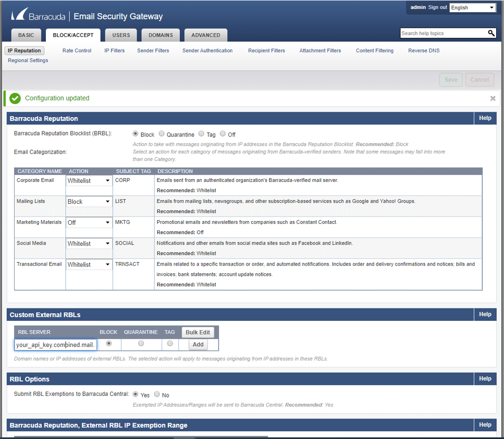
Task: Select Quarantine for BRBL
Action: 162,134
